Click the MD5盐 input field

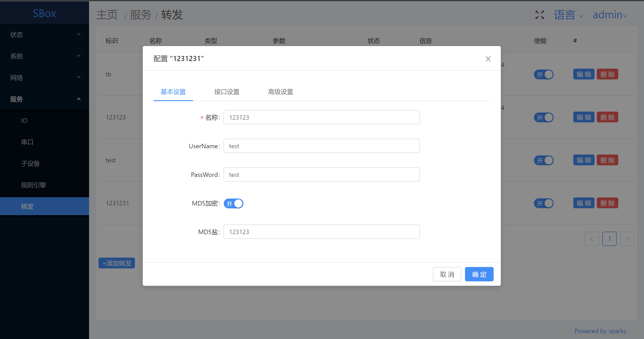pos(322,232)
